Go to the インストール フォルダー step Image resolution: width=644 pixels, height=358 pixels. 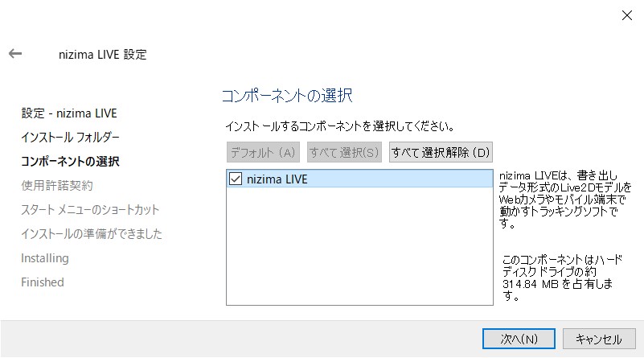click(x=71, y=138)
